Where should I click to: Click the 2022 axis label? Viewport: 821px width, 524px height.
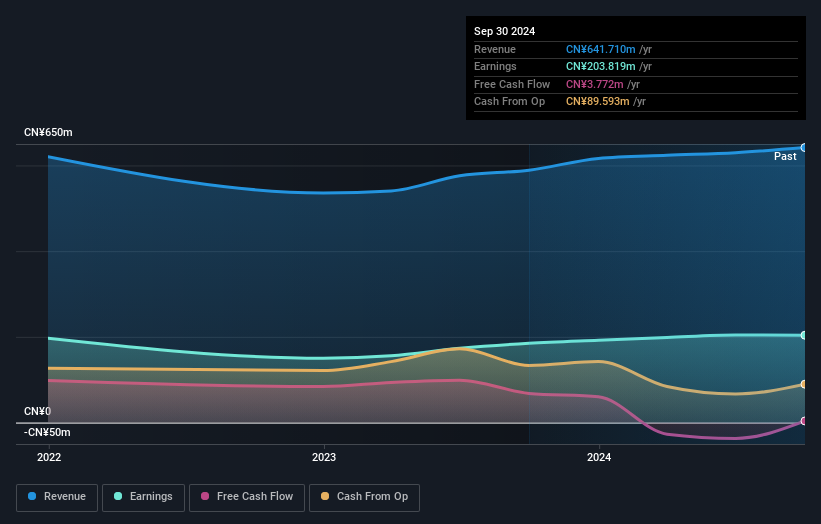(x=49, y=458)
